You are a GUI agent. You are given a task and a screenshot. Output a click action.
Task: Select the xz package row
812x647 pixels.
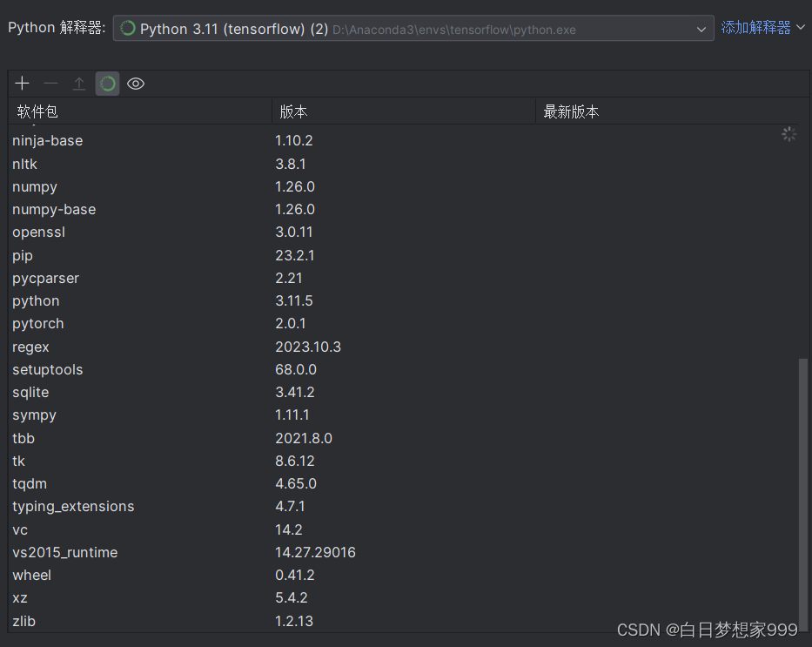point(404,597)
